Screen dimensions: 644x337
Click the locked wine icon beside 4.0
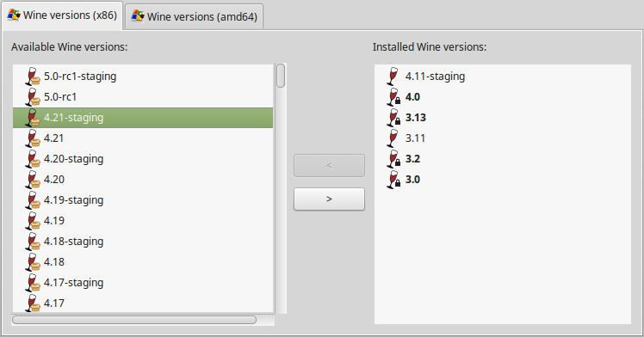pyautogui.click(x=393, y=97)
